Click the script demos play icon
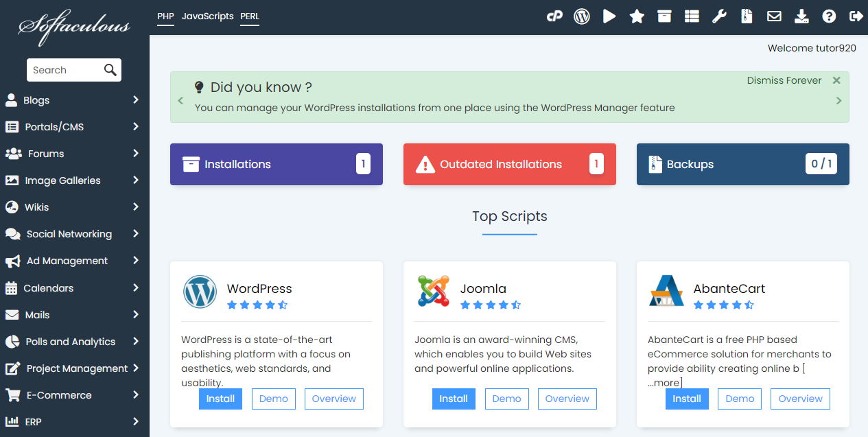This screenshot has height=437, width=868. [x=609, y=16]
